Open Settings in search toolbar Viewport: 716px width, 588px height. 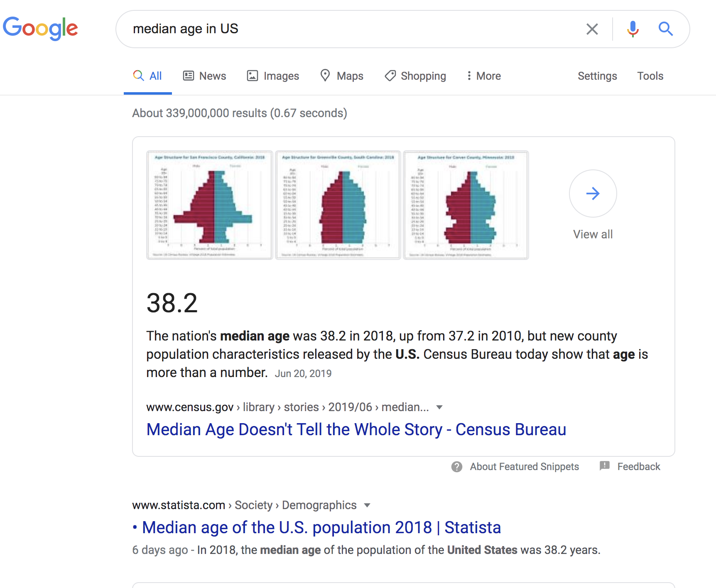[597, 76]
